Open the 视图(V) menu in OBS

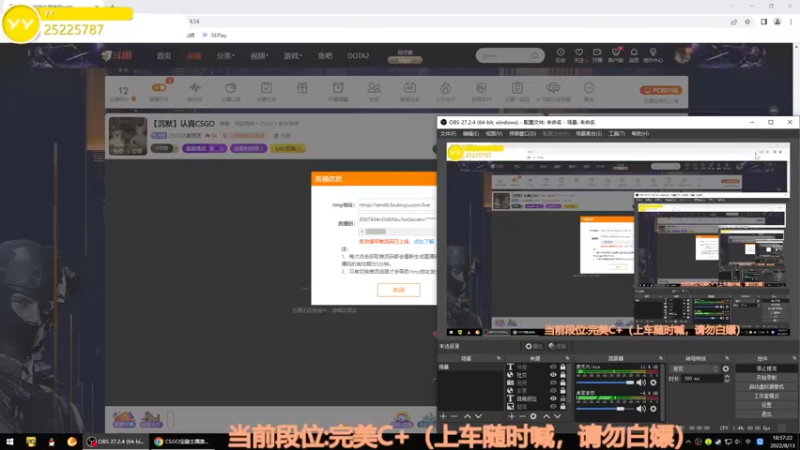pos(493,134)
